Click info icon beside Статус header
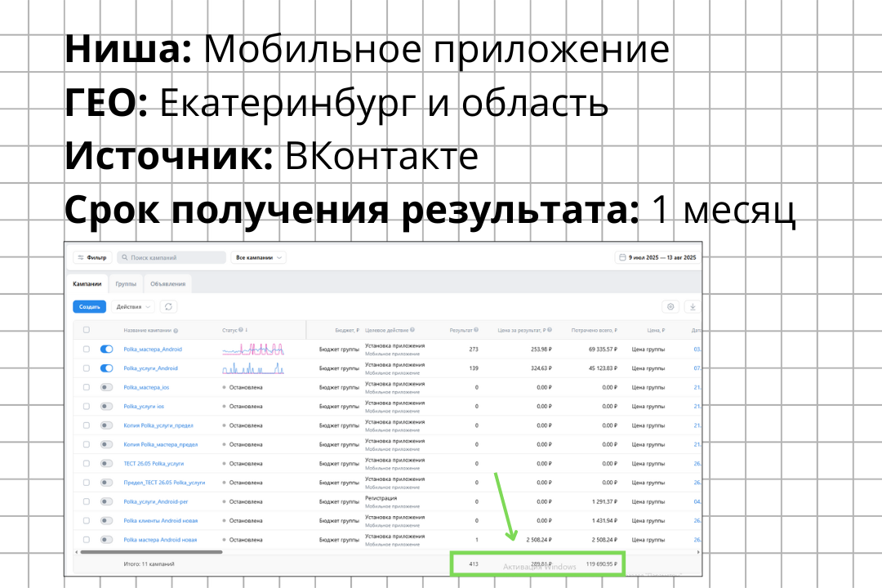The width and height of the screenshot is (882, 588). [241, 330]
